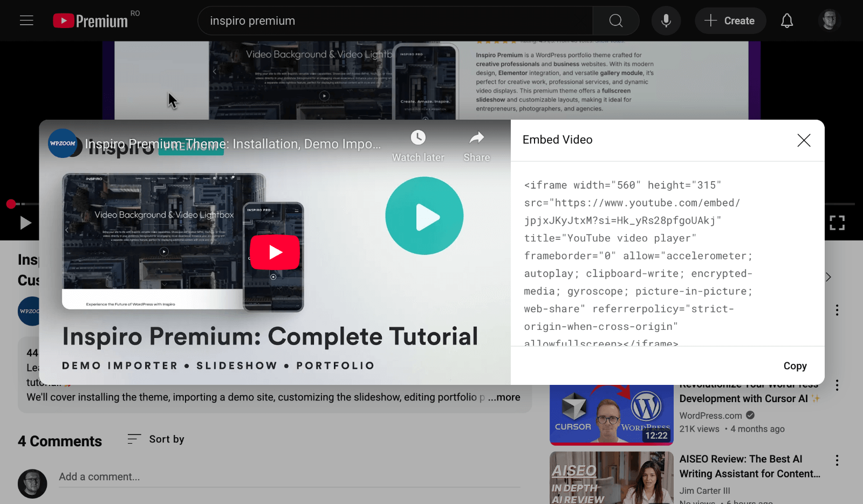Click the YouTube Premium logo
The height and width of the screenshot is (504, 863).
click(x=91, y=20)
